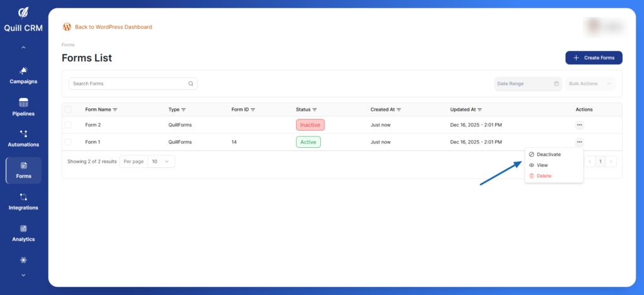Viewport: 644px width, 295px height.
Task: Open the Date Range picker
Action: (528, 84)
